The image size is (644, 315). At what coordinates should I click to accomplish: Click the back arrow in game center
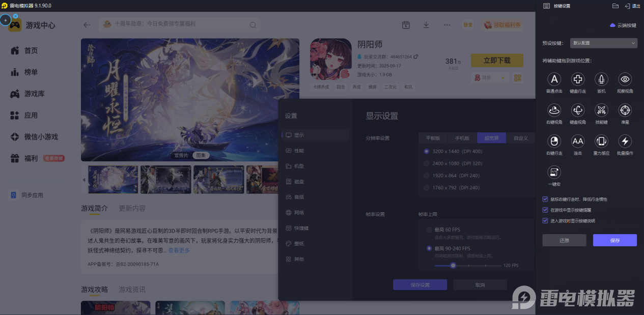pyautogui.click(x=87, y=24)
